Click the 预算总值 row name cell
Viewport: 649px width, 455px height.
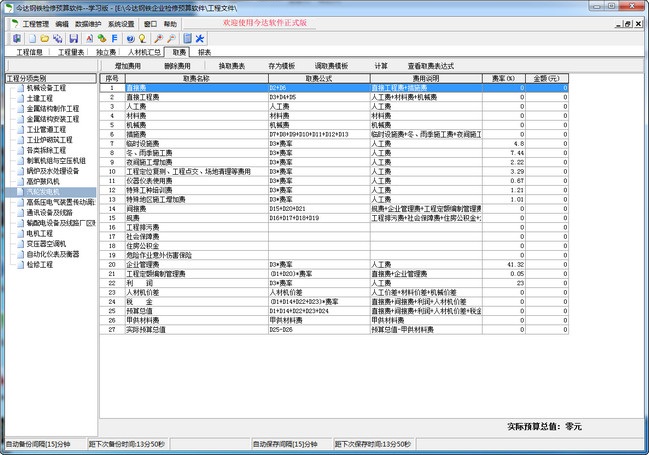(x=197, y=311)
